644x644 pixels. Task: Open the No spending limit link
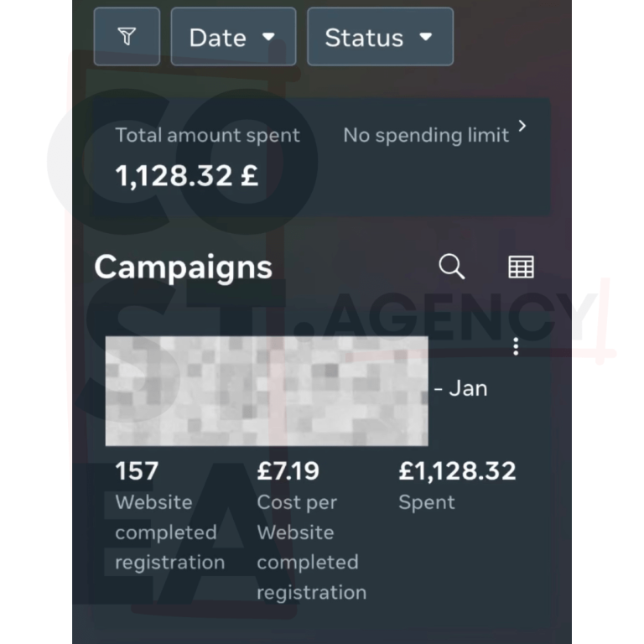click(426, 135)
